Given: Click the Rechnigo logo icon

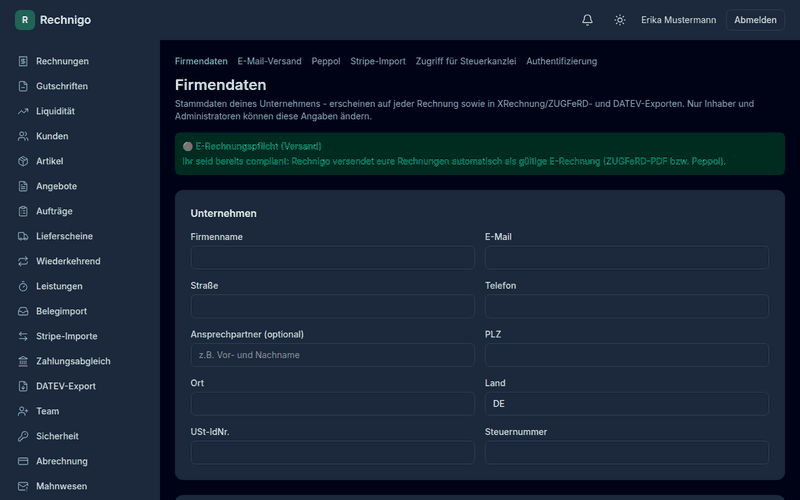Looking at the screenshot, I should tap(24, 20).
